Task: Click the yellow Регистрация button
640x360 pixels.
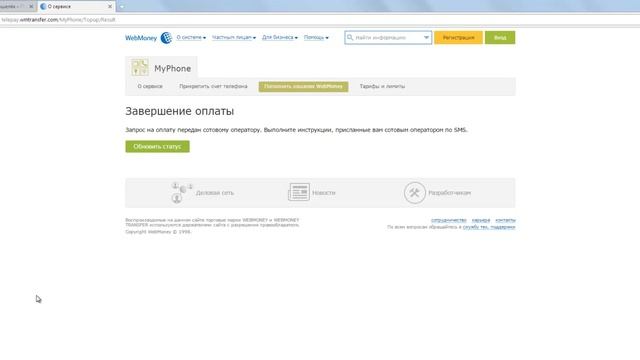Action: coord(458,38)
